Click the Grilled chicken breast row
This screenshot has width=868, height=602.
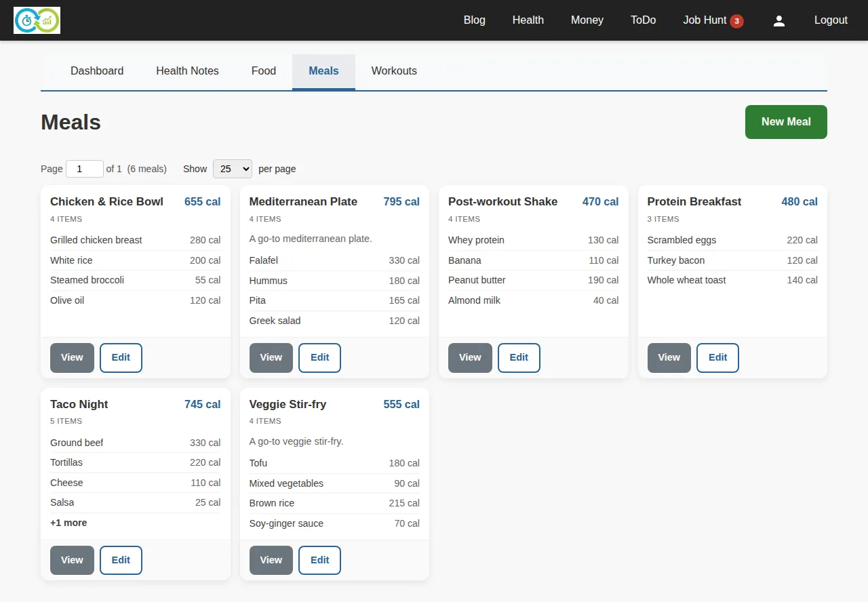[x=136, y=240]
